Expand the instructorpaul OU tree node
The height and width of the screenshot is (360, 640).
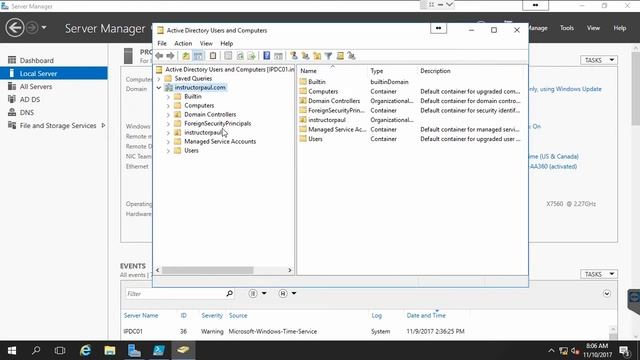click(x=168, y=133)
